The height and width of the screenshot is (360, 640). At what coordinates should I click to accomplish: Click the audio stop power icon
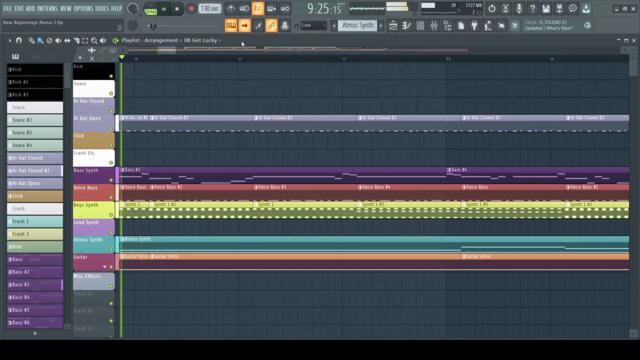tap(492, 8)
